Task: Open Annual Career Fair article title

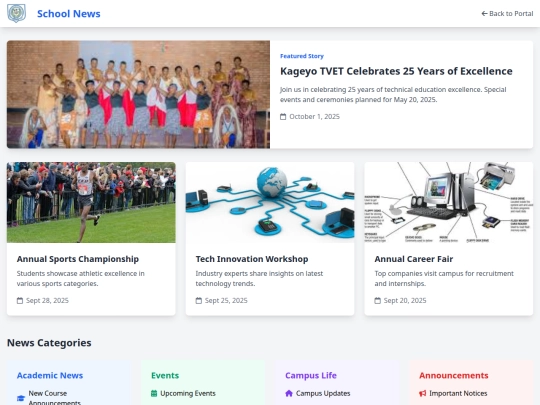Action: click(414, 259)
